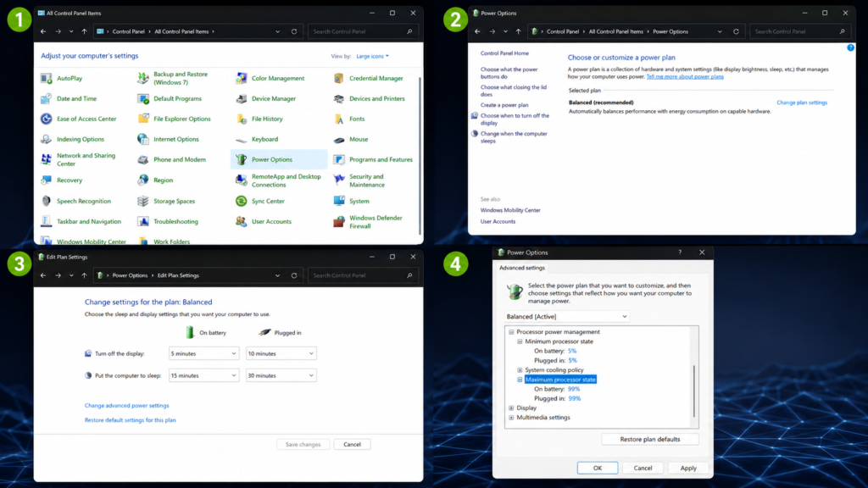Click OK in Power Options dialog

point(598,468)
